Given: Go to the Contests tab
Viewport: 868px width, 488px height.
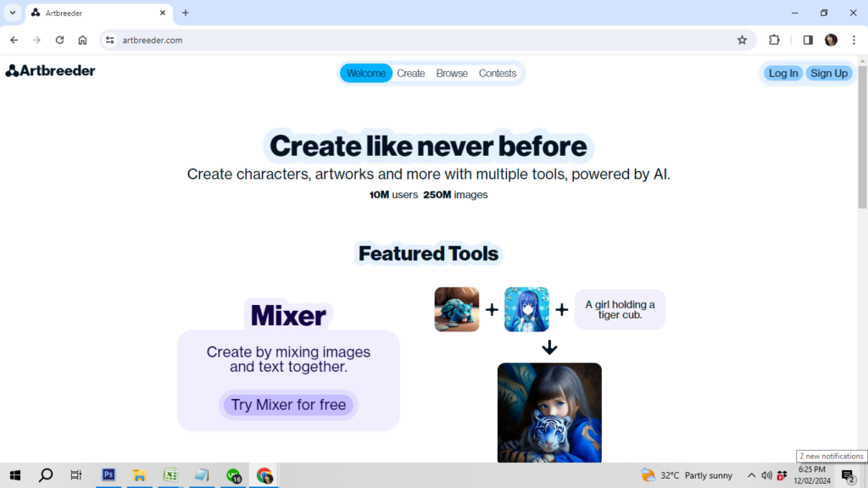Looking at the screenshot, I should click(x=498, y=74).
